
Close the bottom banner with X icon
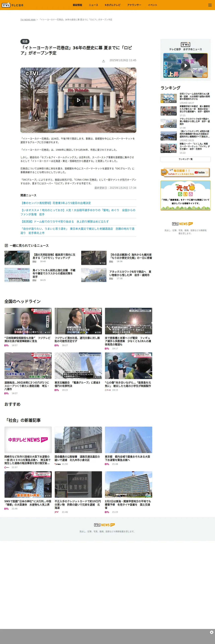pos(211,632)
